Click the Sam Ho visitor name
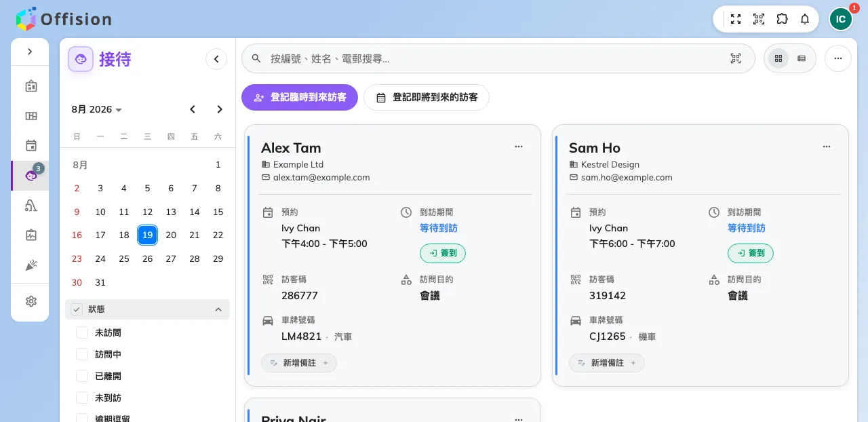Viewport: 868px width, 422px height. 595,148
